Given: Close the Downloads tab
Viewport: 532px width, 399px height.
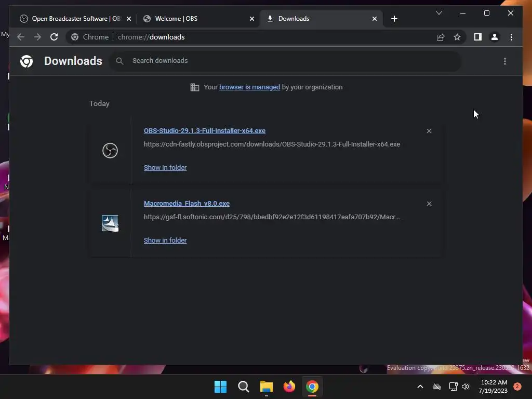Looking at the screenshot, I should [374, 19].
